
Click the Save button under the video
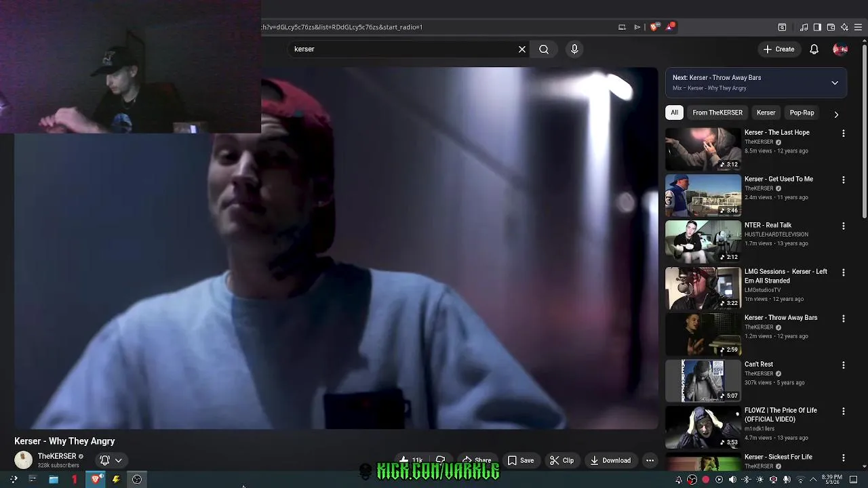[521, 460]
